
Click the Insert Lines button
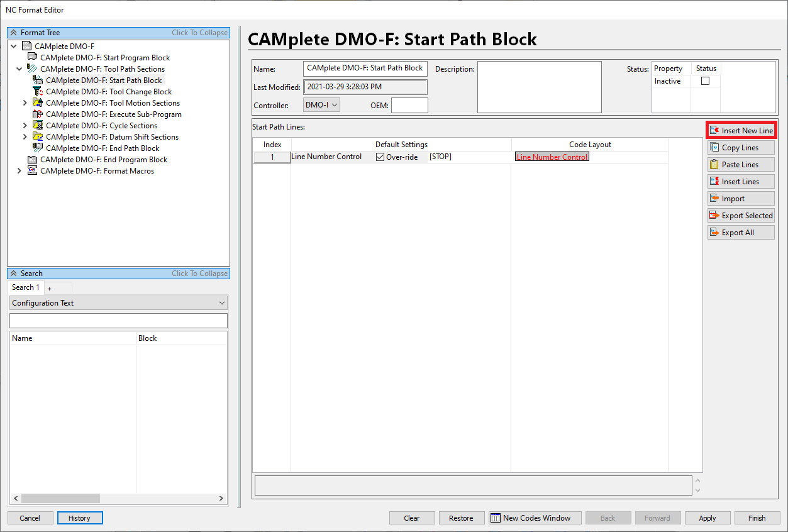[x=741, y=182]
